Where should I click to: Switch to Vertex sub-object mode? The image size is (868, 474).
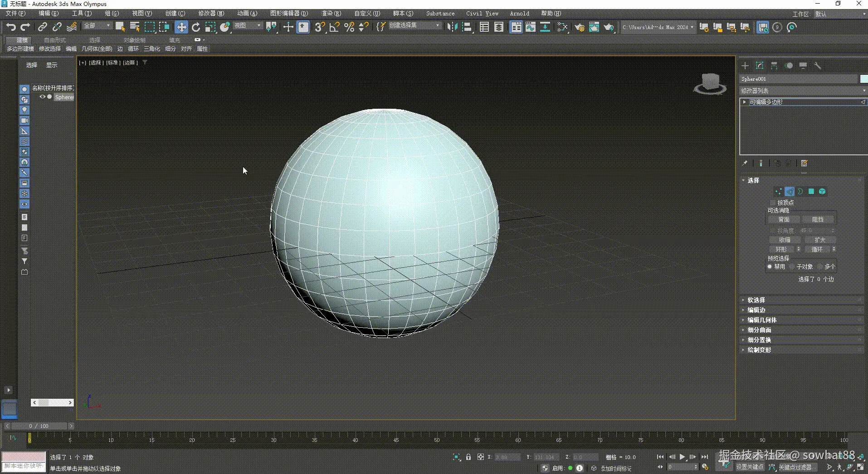[x=778, y=192]
